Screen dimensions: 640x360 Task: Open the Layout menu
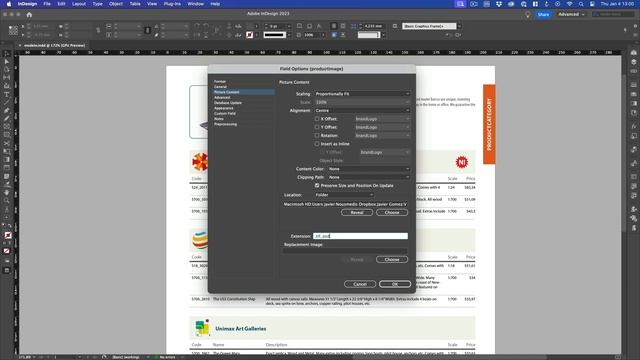coord(79,4)
